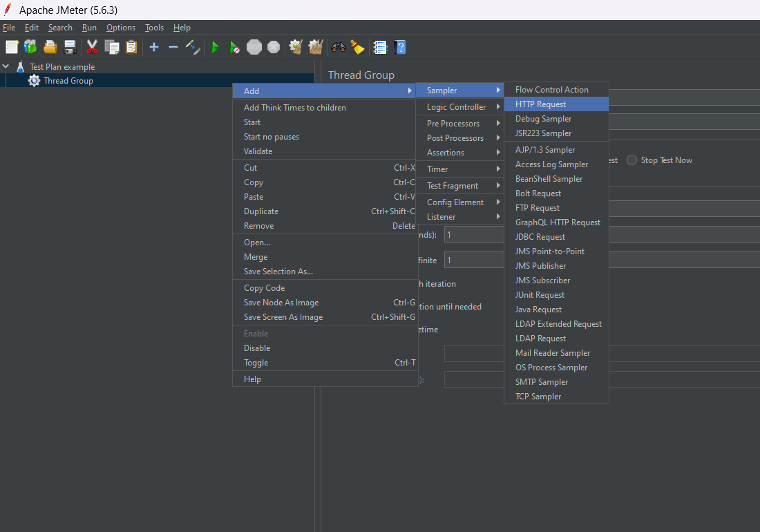This screenshot has width=760, height=532.
Task: Open the Edit menu
Action: click(32, 27)
